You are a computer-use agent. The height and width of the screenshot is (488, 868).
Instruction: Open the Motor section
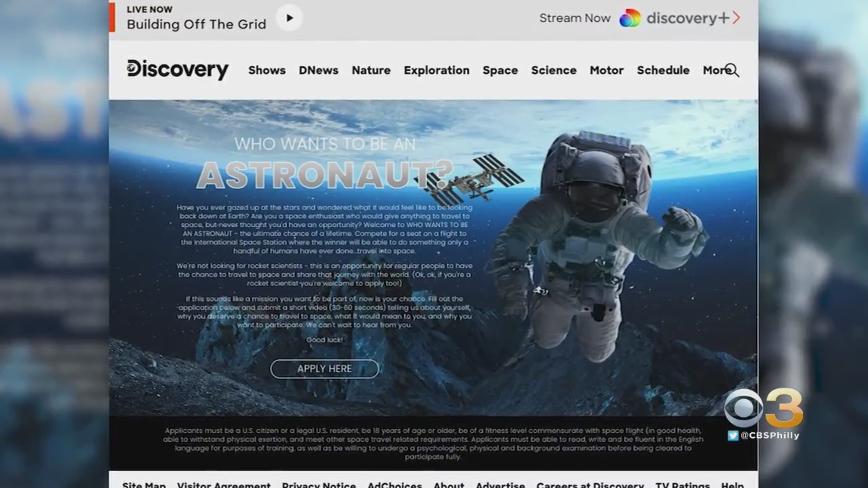coord(606,70)
